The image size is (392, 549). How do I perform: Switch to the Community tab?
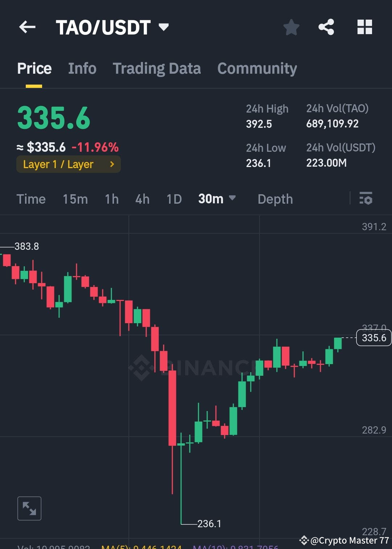tap(257, 68)
